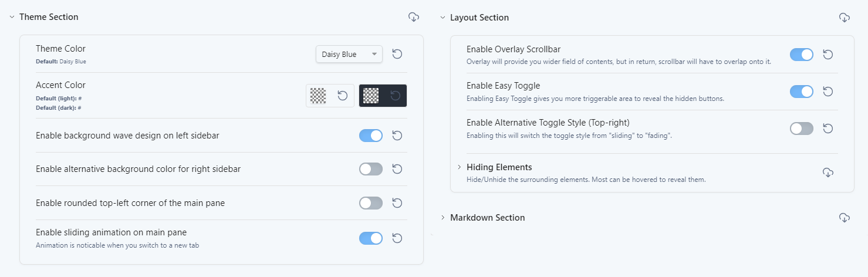Reset the light accent color
The height and width of the screenshot is (277, 868).
coord(343,96)
